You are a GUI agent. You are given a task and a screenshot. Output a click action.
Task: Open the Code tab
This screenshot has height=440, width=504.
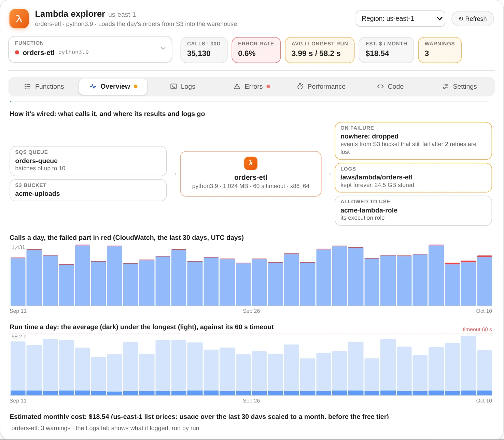point(390,86)
